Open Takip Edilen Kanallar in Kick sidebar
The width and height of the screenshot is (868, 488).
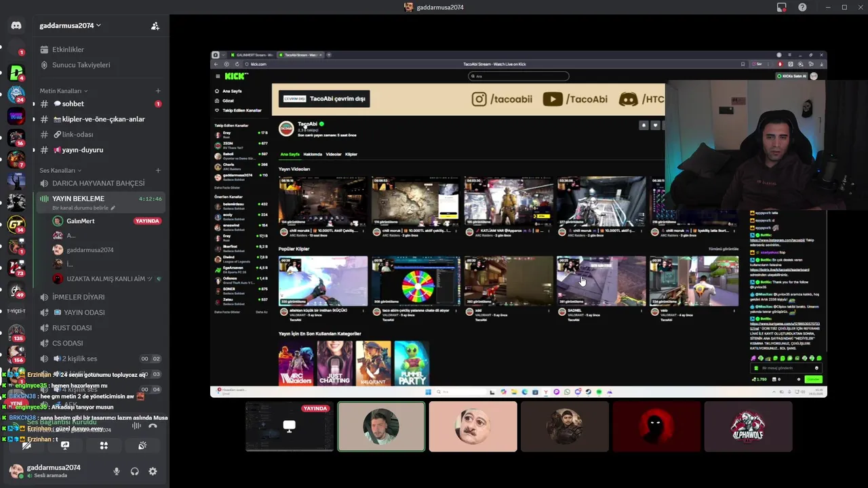238,110
